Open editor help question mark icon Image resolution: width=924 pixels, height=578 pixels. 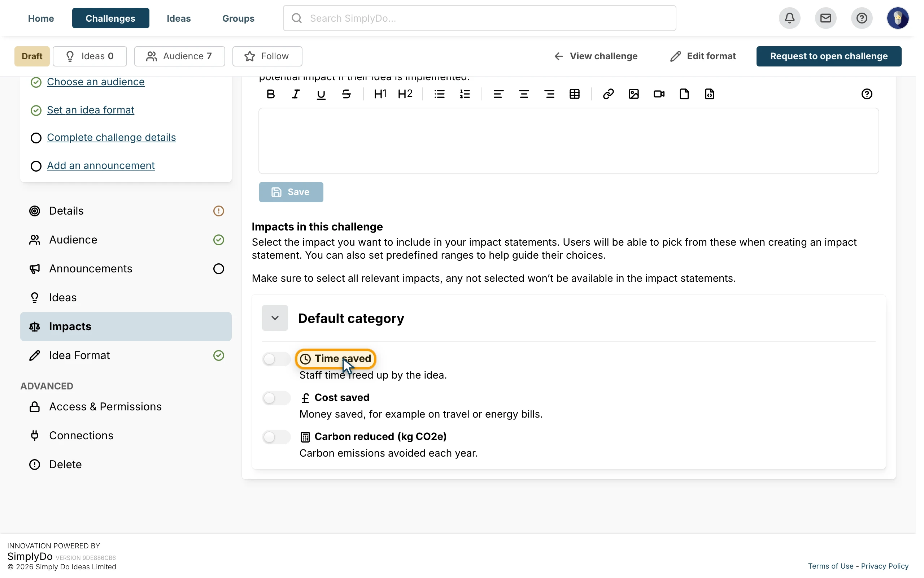[x=867, y=94]
